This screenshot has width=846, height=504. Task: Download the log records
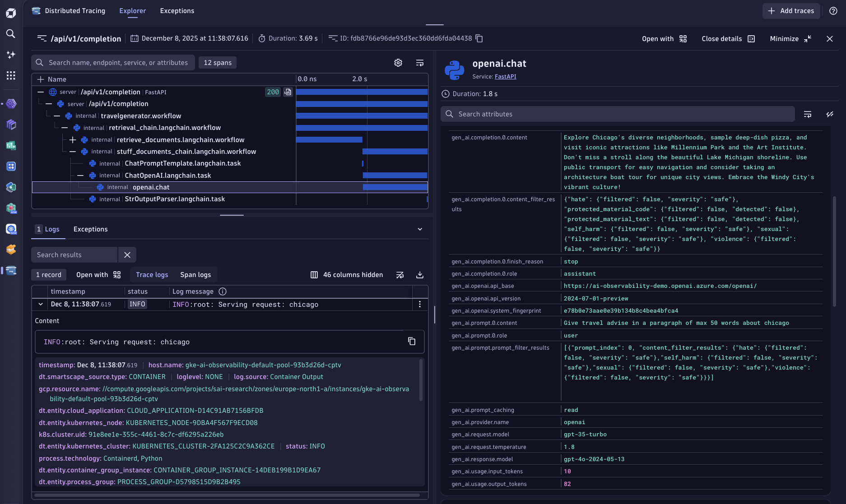coord(419,275)
